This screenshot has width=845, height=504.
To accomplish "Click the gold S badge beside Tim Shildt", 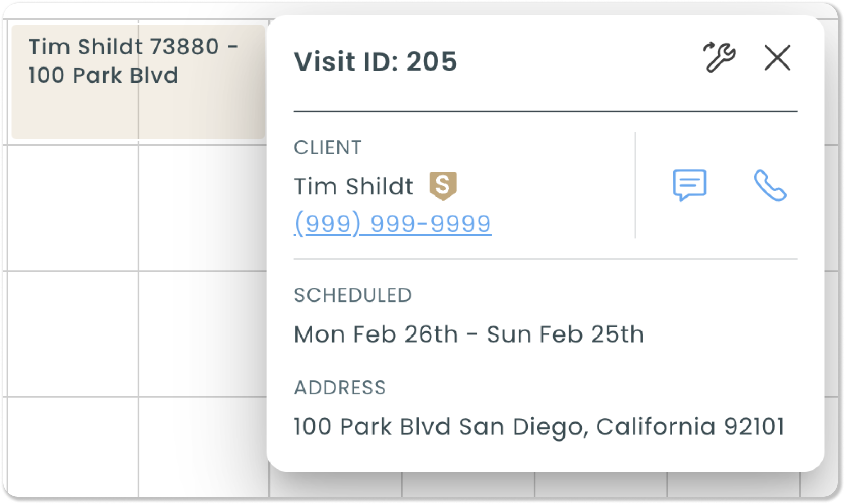I will coord(443,185).
